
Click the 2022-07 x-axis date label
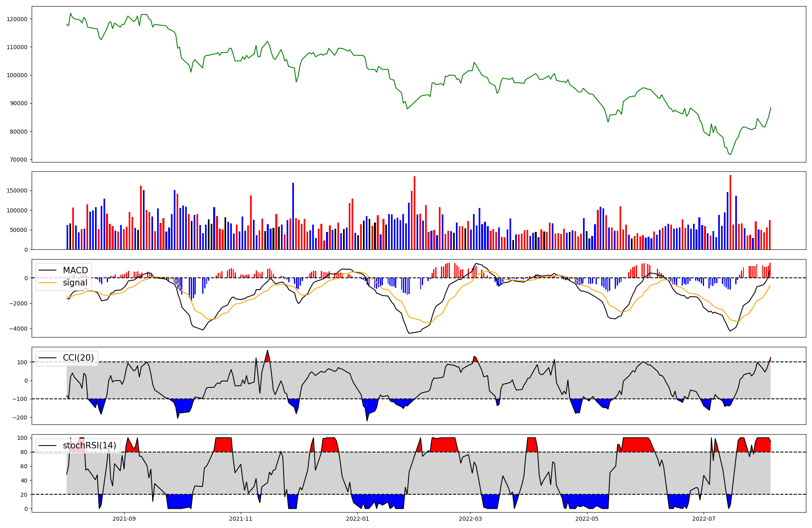click(x=704, y=519)
